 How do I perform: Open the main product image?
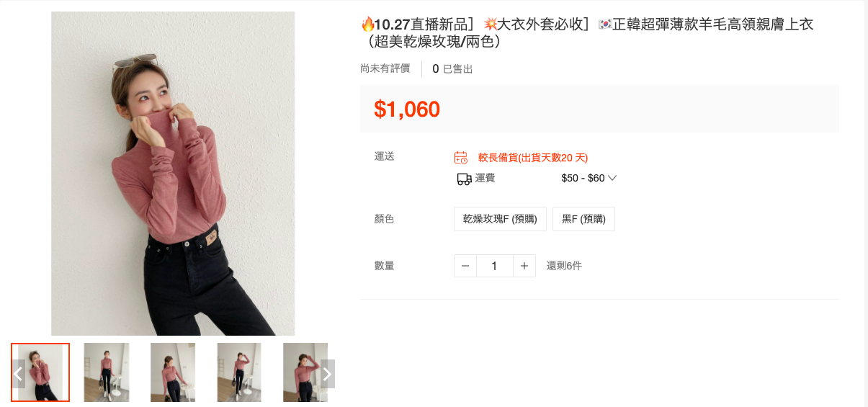pos(173,174)
